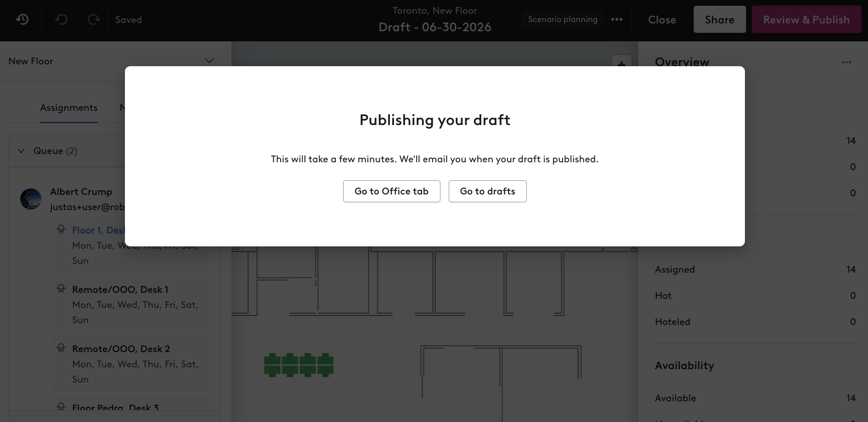
Task: Open Floor 1 desk link
Action: coord(98,230)
